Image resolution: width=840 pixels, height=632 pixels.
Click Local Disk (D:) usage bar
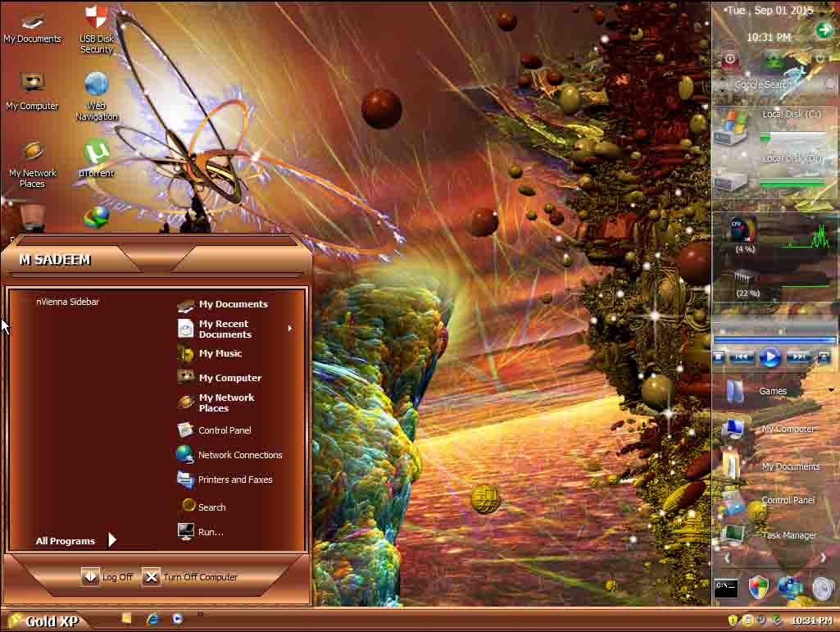[793, 183]
